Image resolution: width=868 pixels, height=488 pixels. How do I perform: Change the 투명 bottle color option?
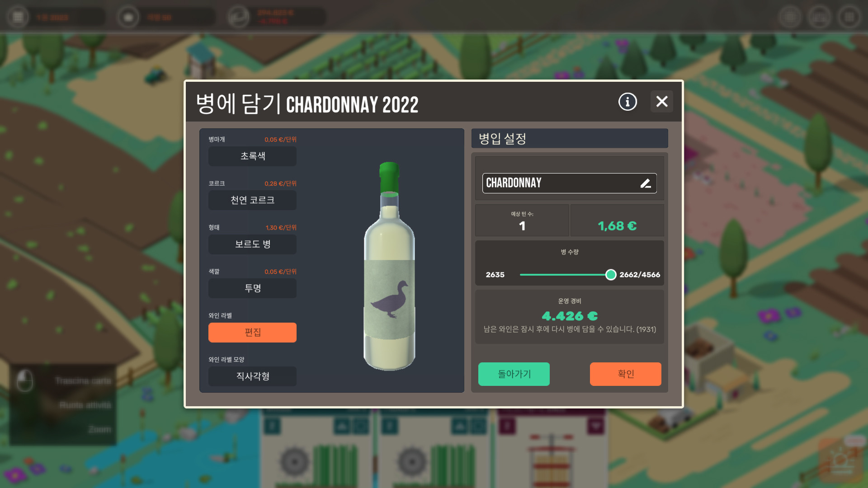(x=252, y=288)
